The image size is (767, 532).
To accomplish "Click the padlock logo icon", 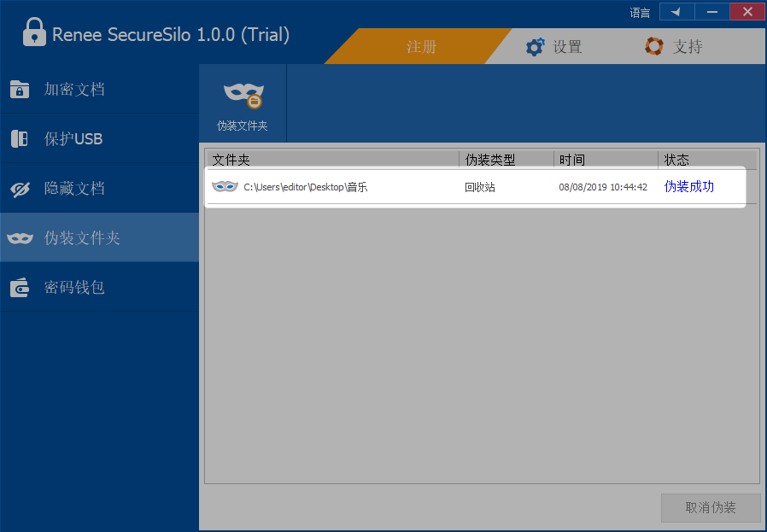I will tap(34, 32).
